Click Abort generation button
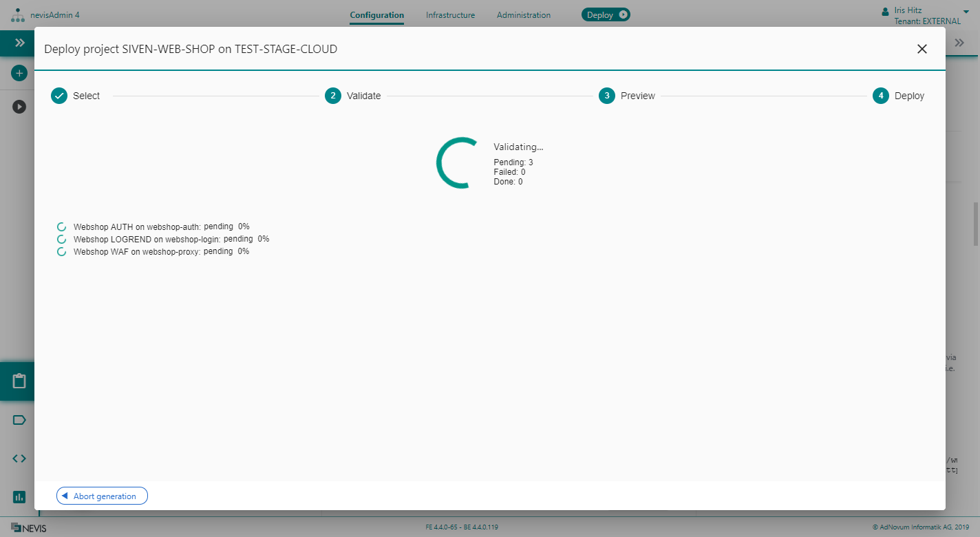980x537 pixels. tap(102, 496)
